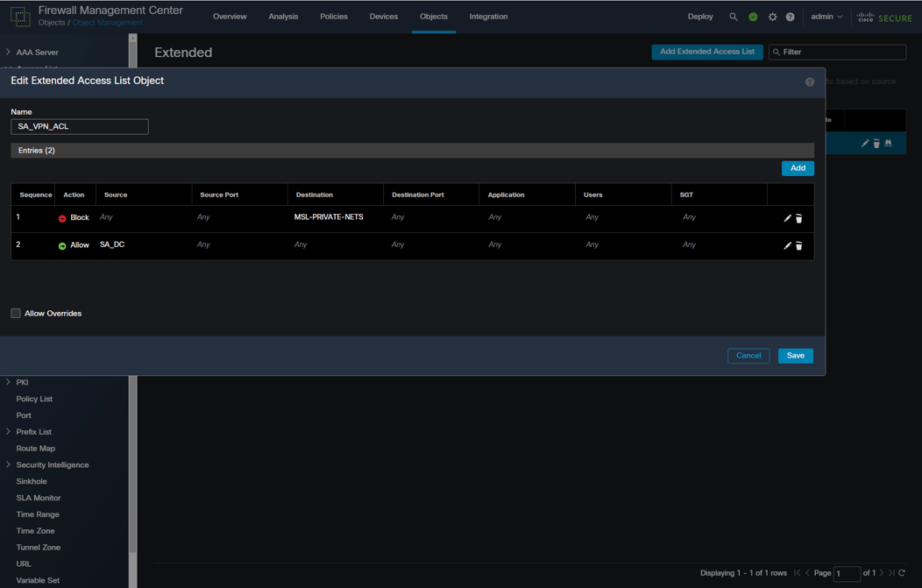This screenshot has width=922, height=588.
Task: Follow the Object Management breadcrumb link
Action: click(108, 23)
